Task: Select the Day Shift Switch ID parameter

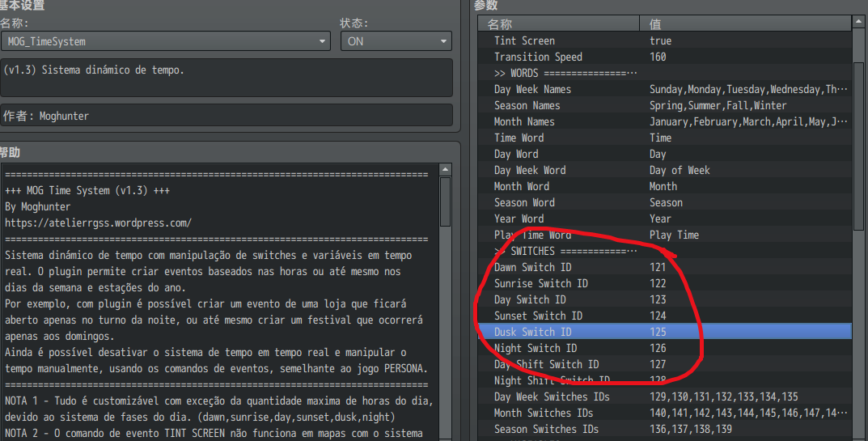Action: point(665,364)
